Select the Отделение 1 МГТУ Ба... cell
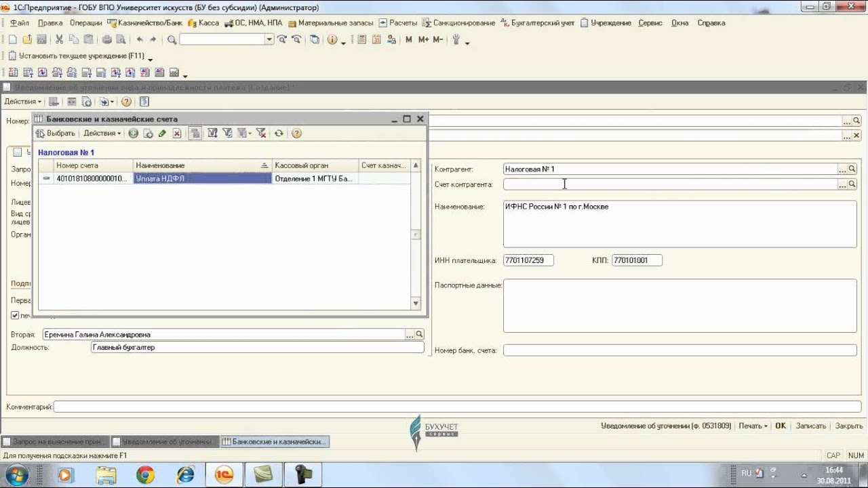Viewport: 868px width, 488px height. click(315, 179)
